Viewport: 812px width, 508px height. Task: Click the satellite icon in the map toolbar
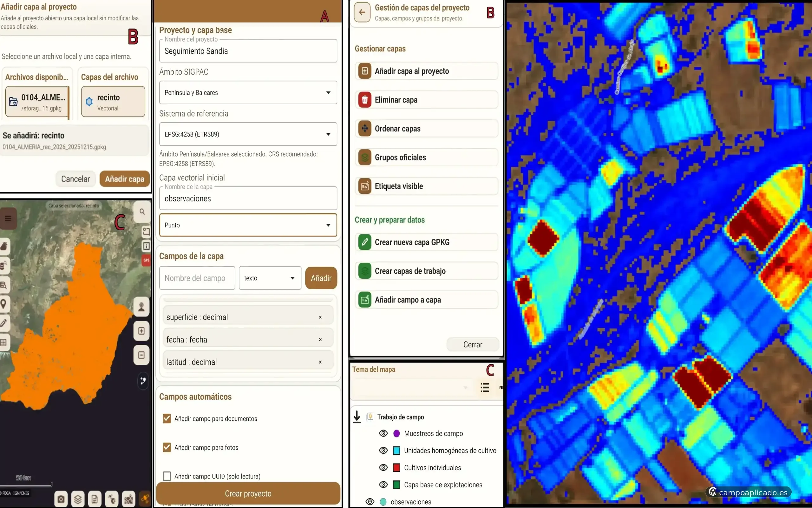pos(145,499)
